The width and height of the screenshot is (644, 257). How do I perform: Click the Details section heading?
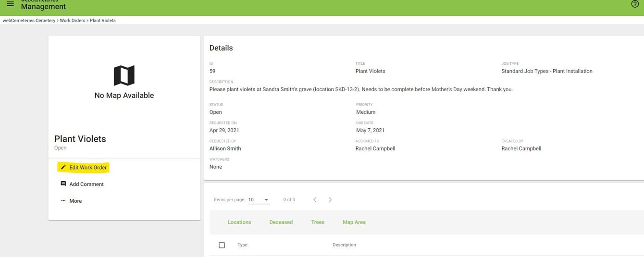point(221,48)
